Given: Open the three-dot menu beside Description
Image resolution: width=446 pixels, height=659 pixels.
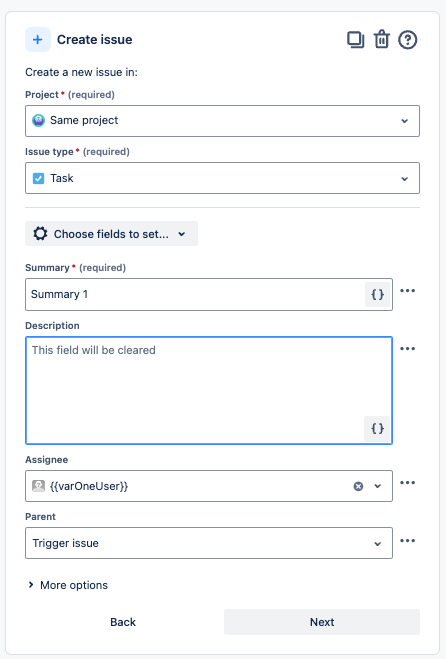Looking at the screenshot, I should click(407, 349).
